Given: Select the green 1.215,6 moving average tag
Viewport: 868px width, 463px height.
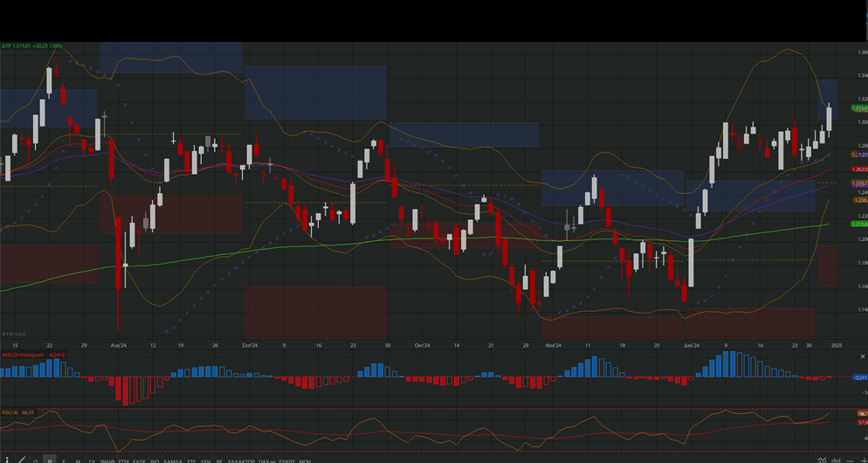Looking at the screenshot, I should (859, 224).
